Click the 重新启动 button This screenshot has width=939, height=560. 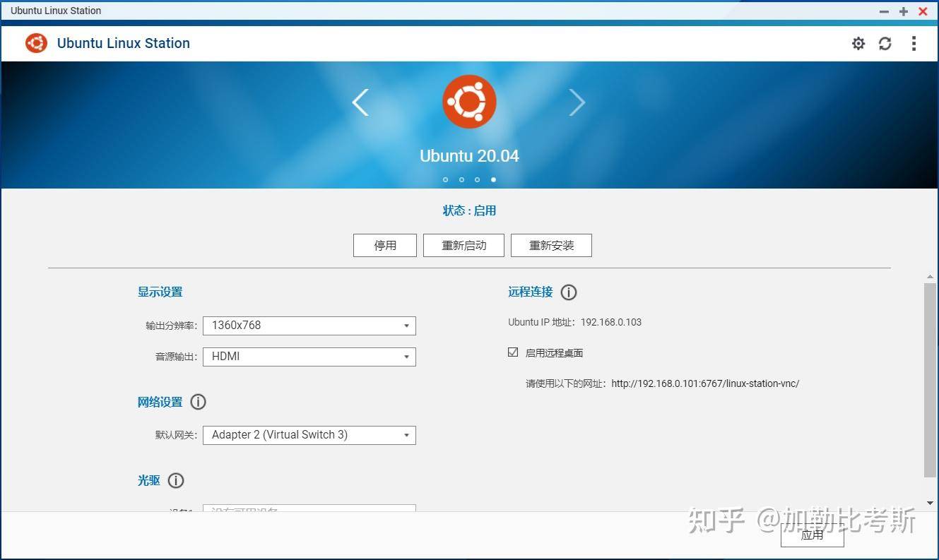pos(464,245)
